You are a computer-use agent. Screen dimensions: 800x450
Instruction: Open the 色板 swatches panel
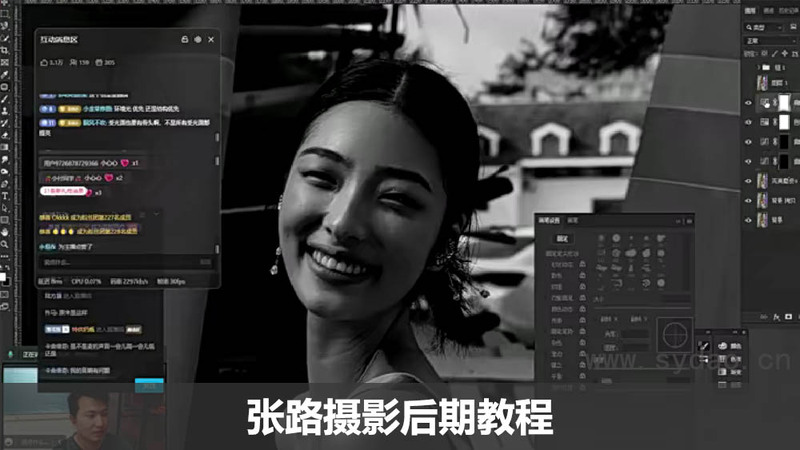click(730, 359)
